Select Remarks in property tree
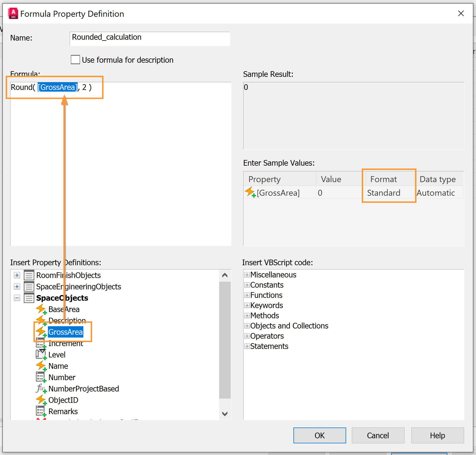Image resolution: width=476 pixels, height=455 pixels. coord(63,411)
